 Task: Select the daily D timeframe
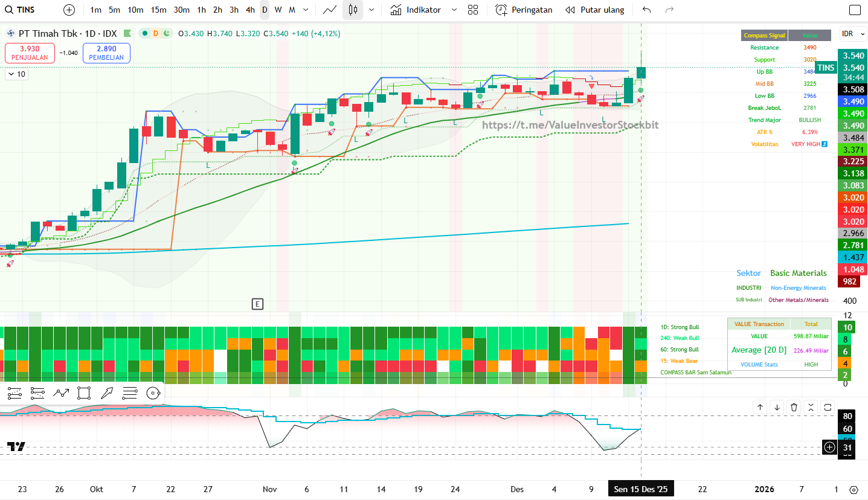point(265,10)
